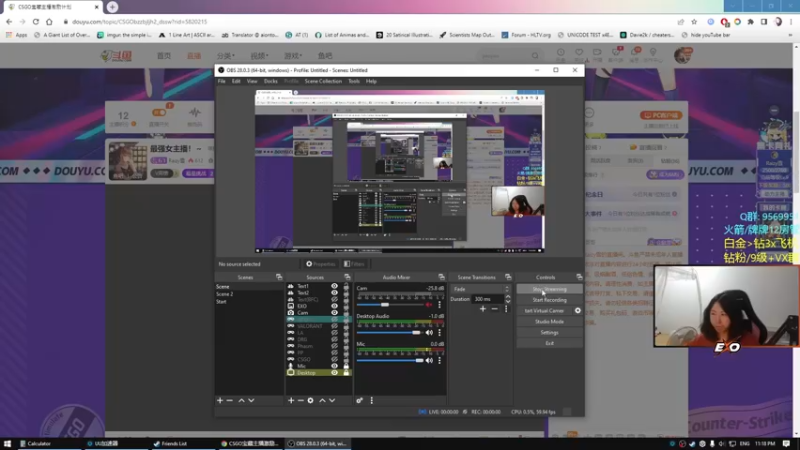Hide the Cam source

pyautogui.click(x=334, y=313)
